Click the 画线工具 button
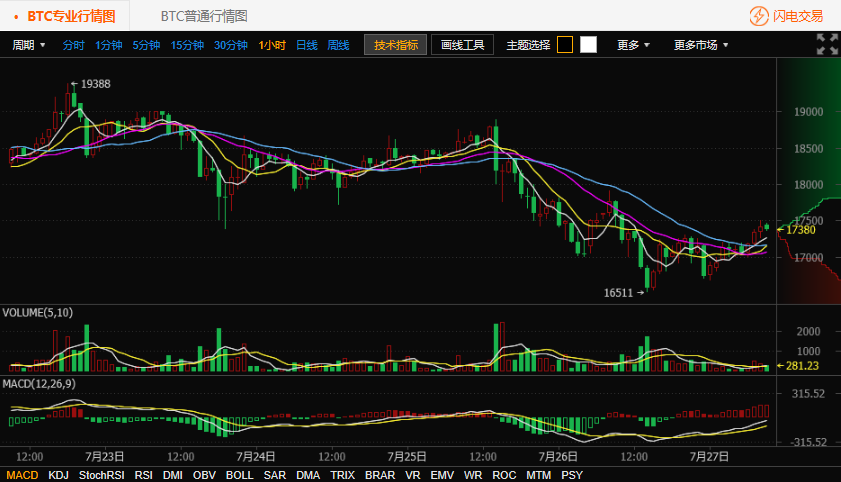Image resolution: width=841 pixels, height=482 pixels. click(x=462, y=45)
